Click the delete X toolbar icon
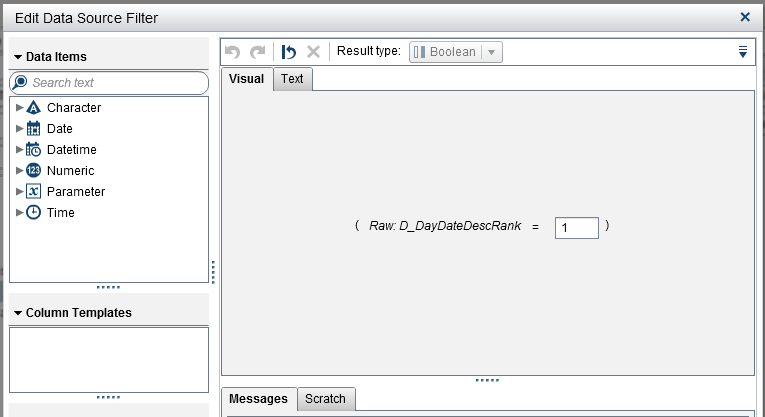Screen dimensions: 765x417 coord(313,51)
